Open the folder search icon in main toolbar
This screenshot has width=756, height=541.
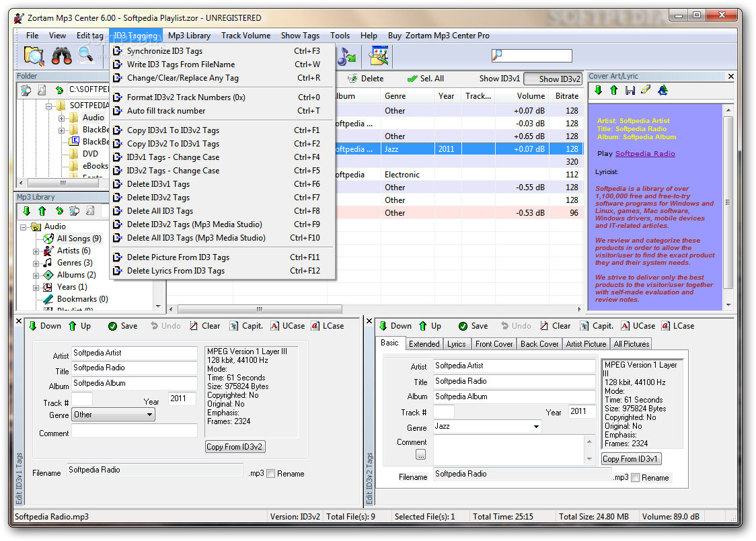pos(34,56)
